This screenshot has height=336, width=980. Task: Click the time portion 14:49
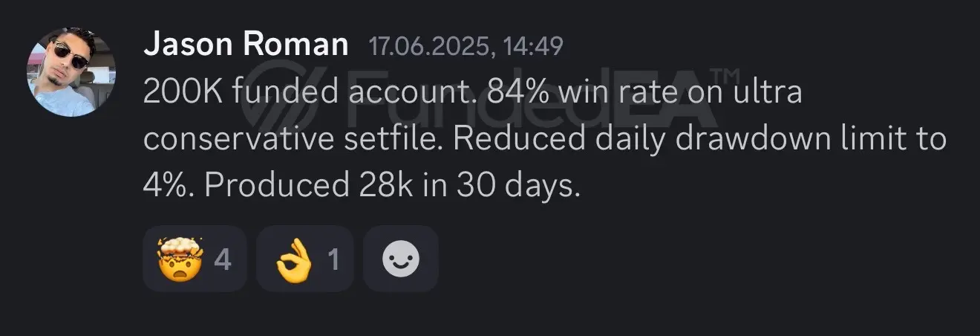point(533,47)
